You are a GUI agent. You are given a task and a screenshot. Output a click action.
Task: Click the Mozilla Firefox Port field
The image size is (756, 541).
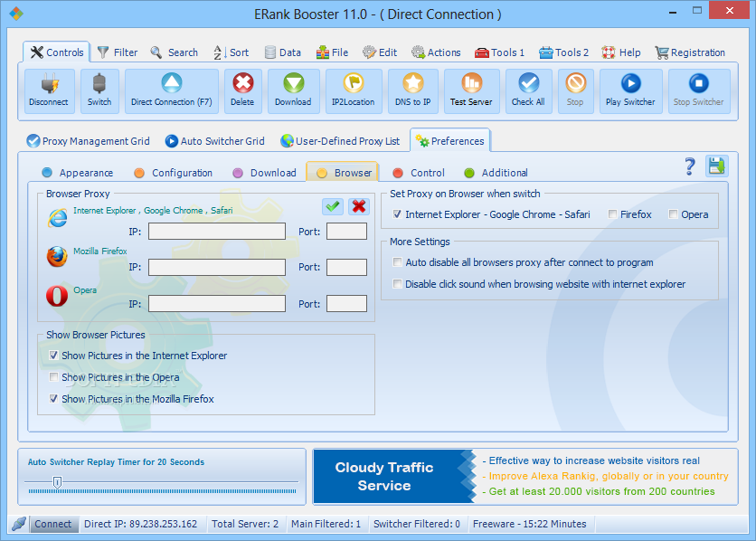[346, 267]
